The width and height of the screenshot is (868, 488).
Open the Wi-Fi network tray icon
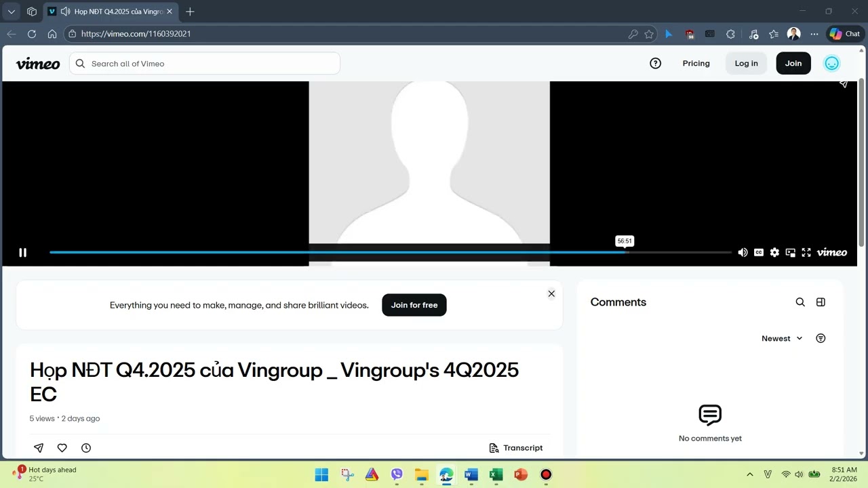point(786,474)
